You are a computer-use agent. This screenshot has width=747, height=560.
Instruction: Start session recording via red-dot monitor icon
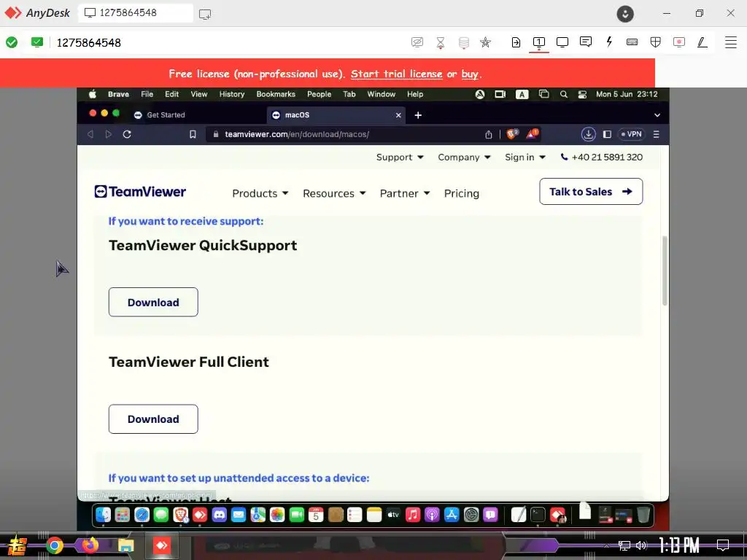point(679,42)
